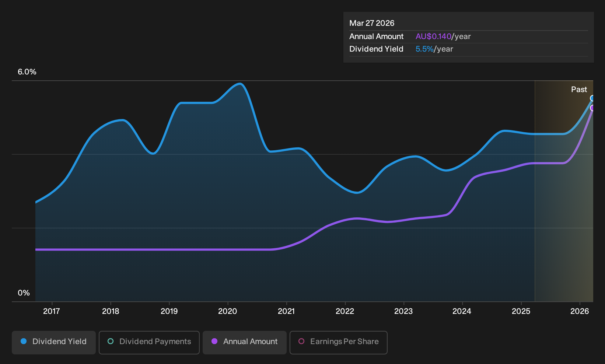Click the 5.5% dividend yield value
Viewport: 605px width, 364px height.
pyautogui.click(x=424, y=49)
